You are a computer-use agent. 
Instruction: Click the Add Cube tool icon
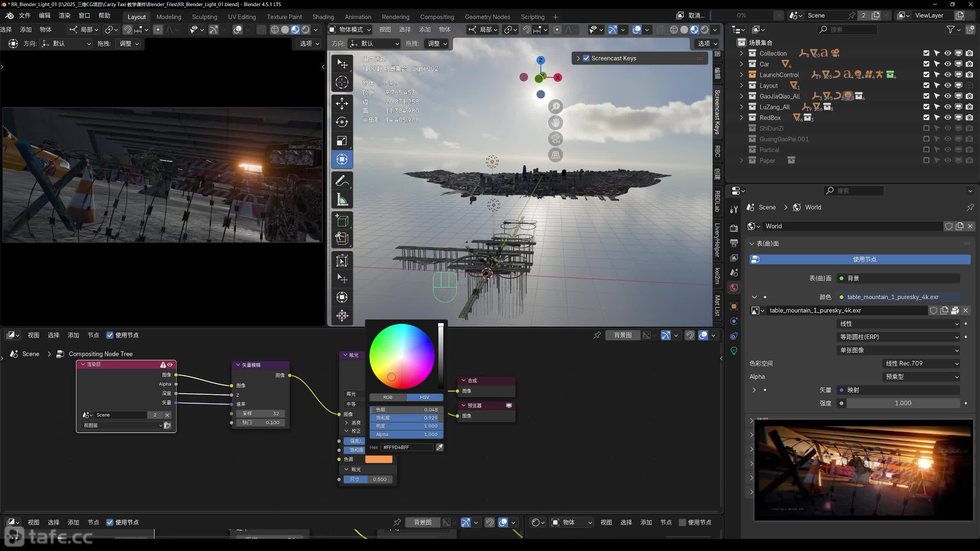click(x=342, y=221)
